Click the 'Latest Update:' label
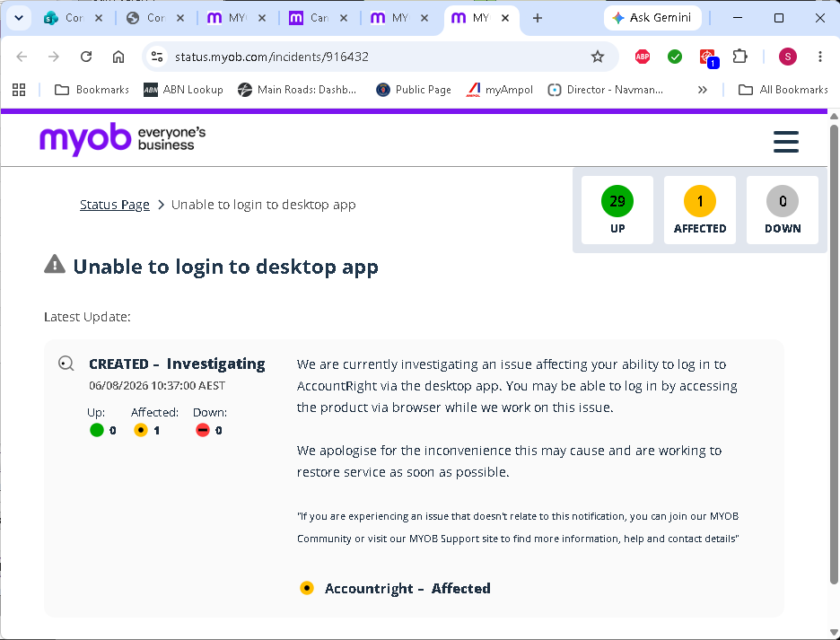 87,317
